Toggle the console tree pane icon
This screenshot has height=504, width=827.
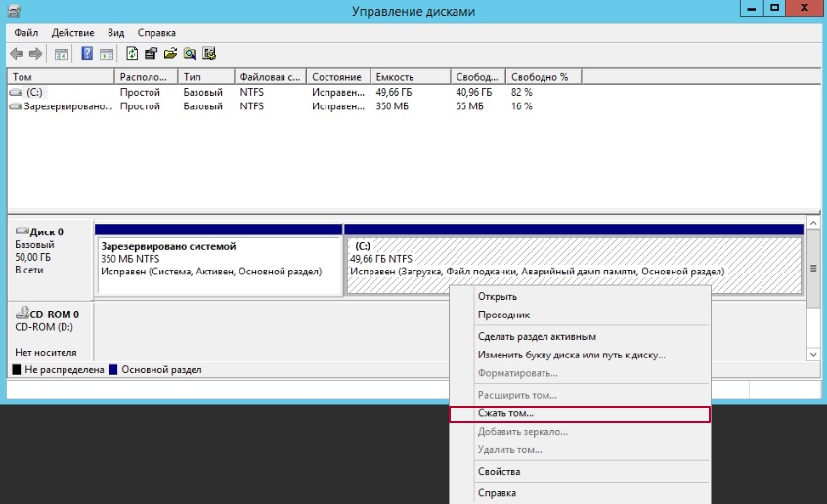coord(62,54)
